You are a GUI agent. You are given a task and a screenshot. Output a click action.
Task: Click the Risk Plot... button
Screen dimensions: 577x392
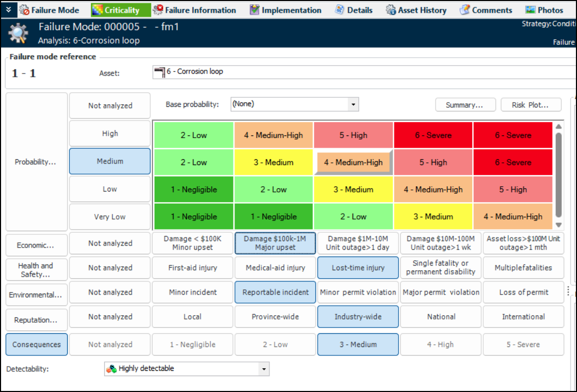(531, 105)
